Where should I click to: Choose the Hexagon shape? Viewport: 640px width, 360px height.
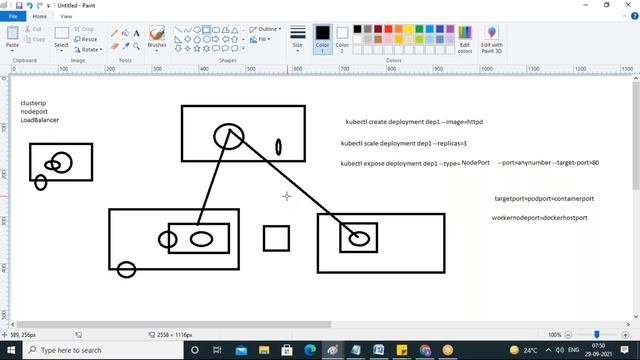pyautogui.click(x=207, y=39)
